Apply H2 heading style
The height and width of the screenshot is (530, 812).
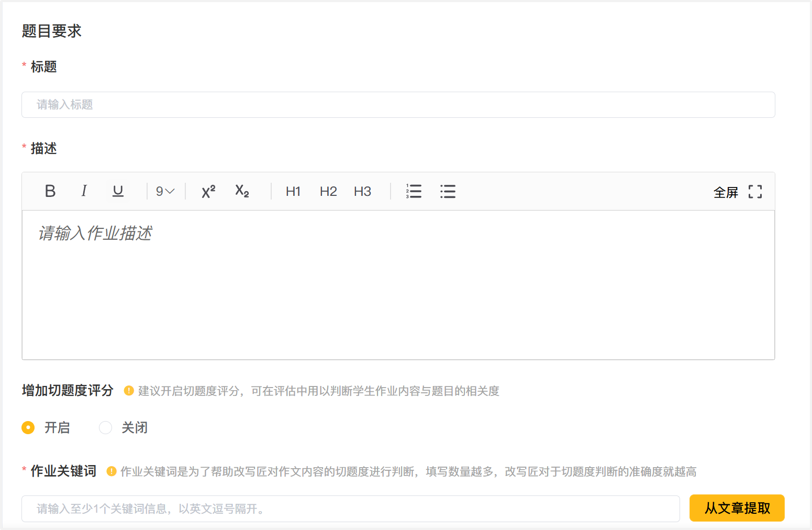tap(328, 192)
